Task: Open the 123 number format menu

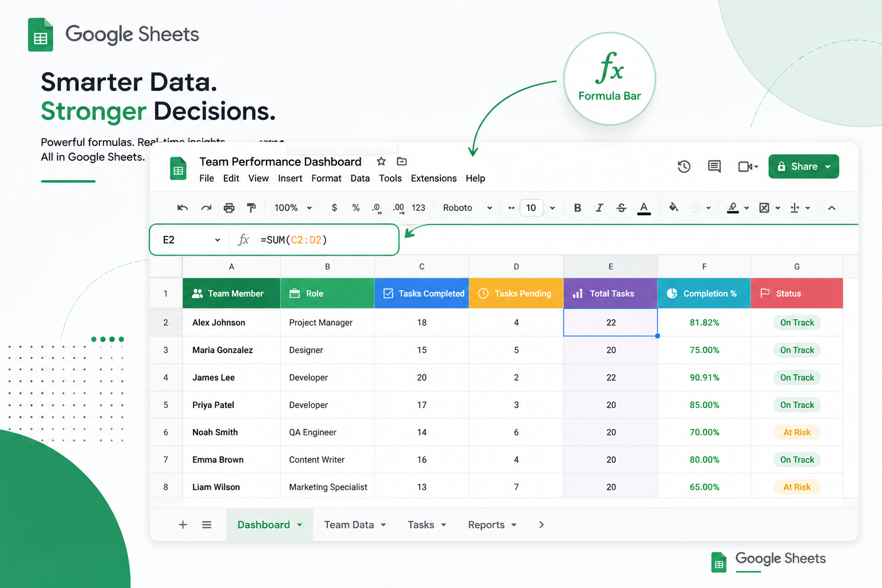Action: [419, 208]
